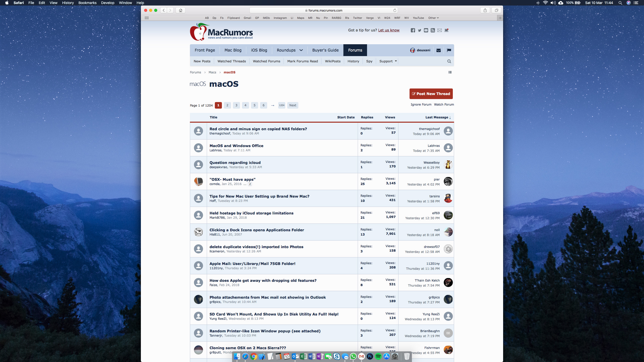Open the Bookmarks menu in menu bar
The height and width of the screenshot is (362, 644).
[x=87, y=3]
